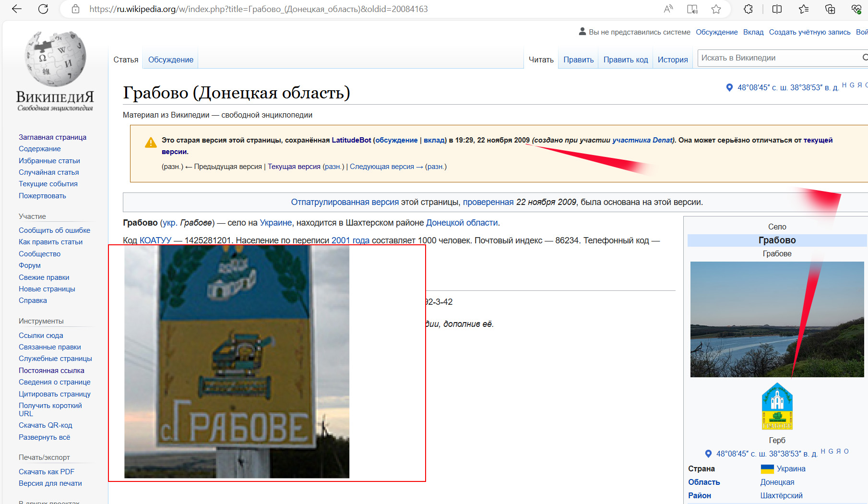Open Сведения о странице
The width and height of the screenshot is (868, 504).
pyautogui.click(x=55, y=382)
